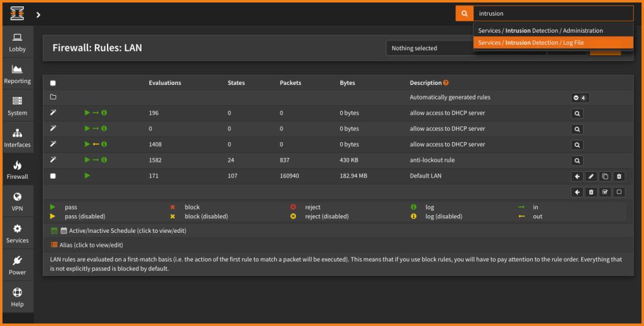
Task: Open the VPN sidebar section
Action: 17,201
